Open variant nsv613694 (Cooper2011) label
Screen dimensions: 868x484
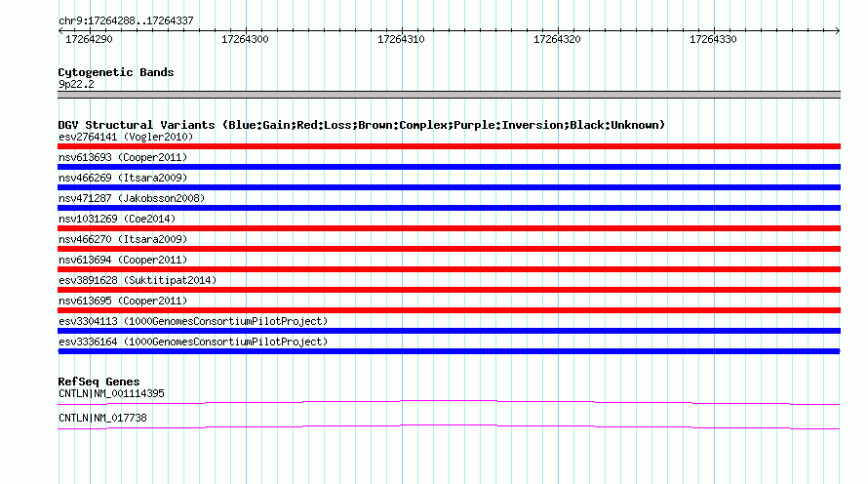pos(123,260)
